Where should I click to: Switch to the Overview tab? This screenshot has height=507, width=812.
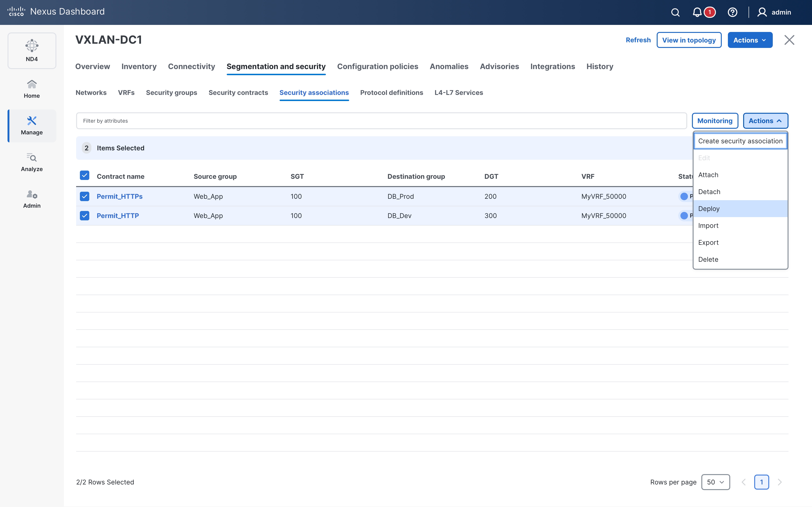pos(93,66)
